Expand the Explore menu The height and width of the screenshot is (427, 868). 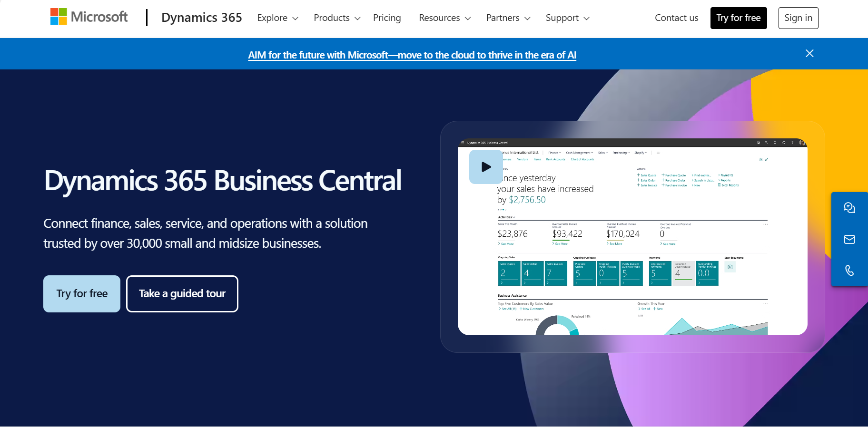(278, 18)
